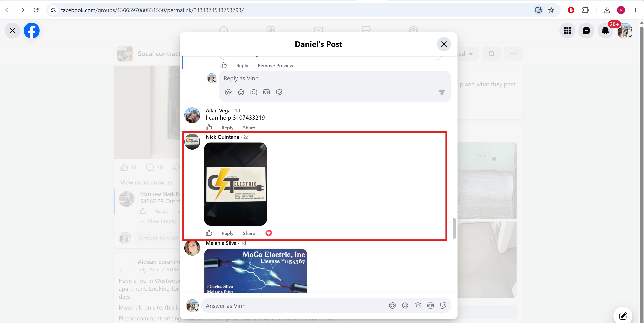644x323 pixels.
Task: Reply to Allan Vega's comment
Action: (227, 128)
